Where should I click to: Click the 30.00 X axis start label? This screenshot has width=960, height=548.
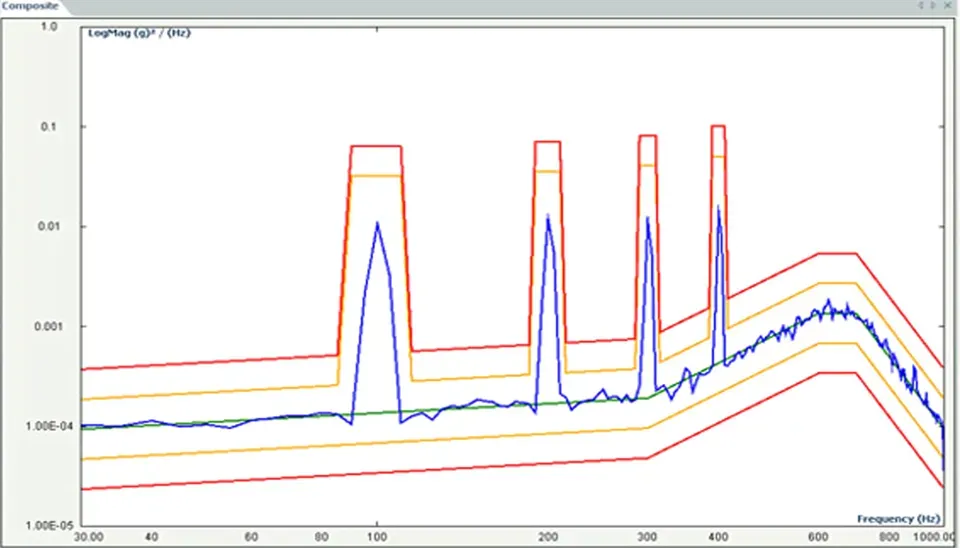pyautogui.click(x=91, y=536)
